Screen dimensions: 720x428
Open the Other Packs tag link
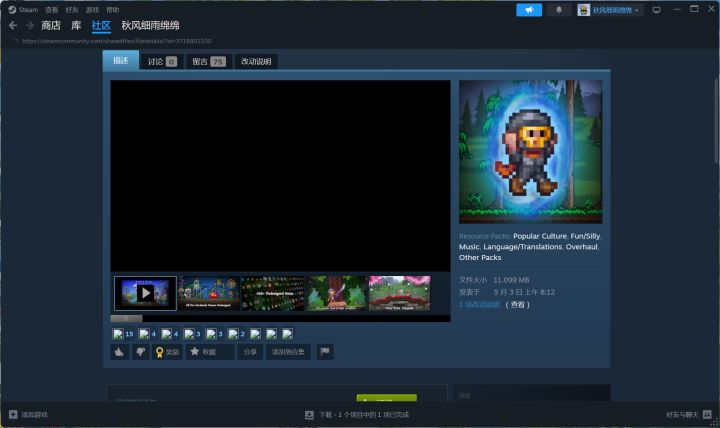[x=480, y=257]
